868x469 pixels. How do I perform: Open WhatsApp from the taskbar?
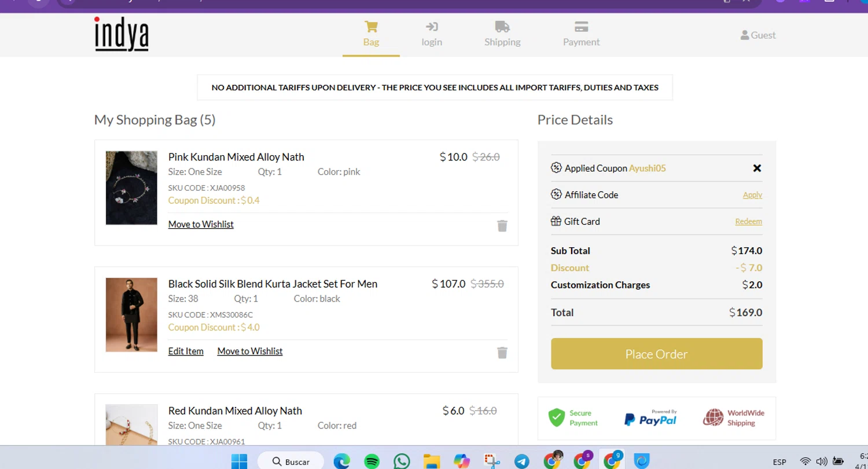click(402, 461)
